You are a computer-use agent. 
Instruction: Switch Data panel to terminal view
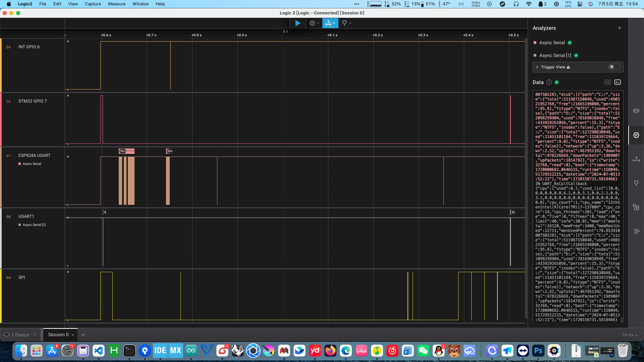618,82
